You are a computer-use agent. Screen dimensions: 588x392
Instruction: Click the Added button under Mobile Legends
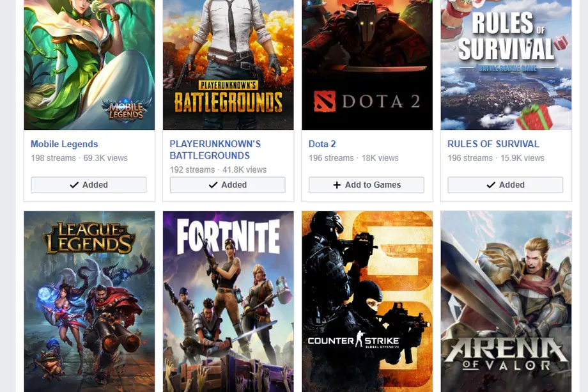point(89,185)
